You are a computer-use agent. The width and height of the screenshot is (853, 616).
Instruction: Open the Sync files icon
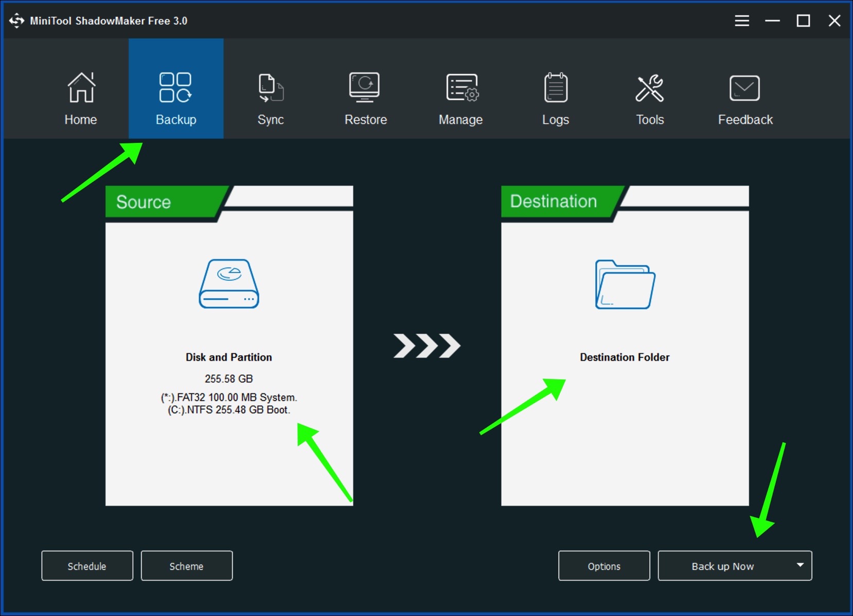tap(271, 88)
